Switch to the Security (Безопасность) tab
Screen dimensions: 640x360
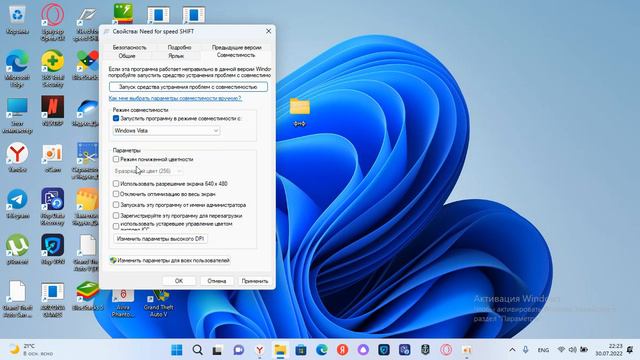[129, 47]
